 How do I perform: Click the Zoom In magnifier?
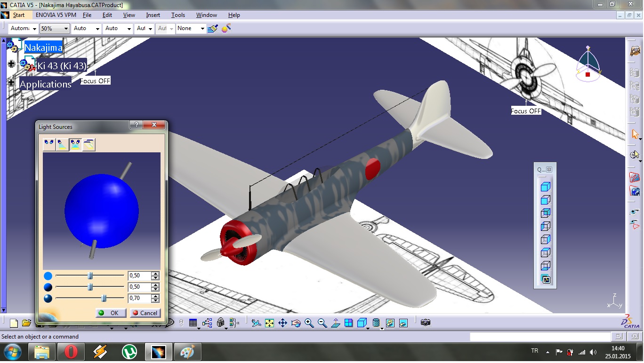[309, 323]
